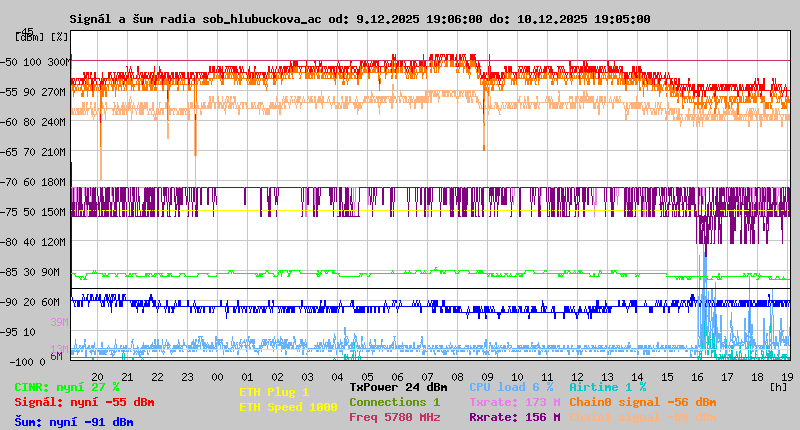The image size is (800, 430).
Task: Select the pink '39M' rate label
Action: tap(59, 322)
